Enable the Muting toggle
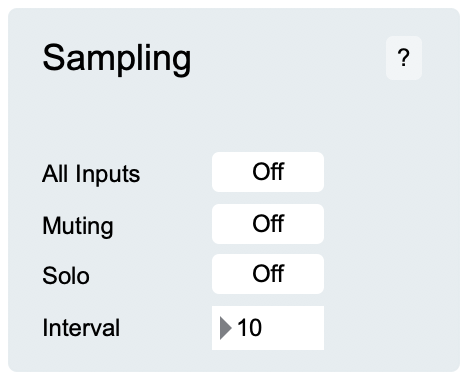 [268, 224]
